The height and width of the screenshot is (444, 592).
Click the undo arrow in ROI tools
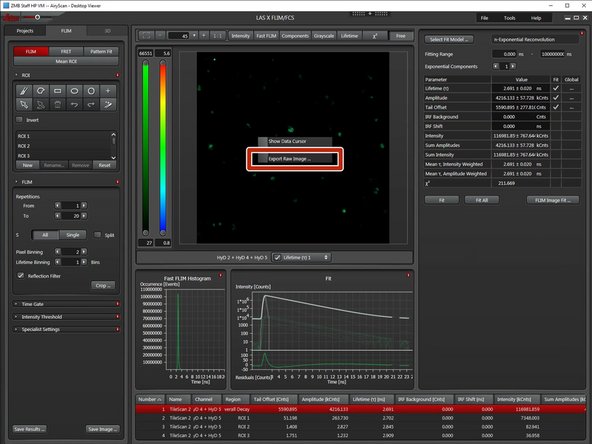(74, 104)
